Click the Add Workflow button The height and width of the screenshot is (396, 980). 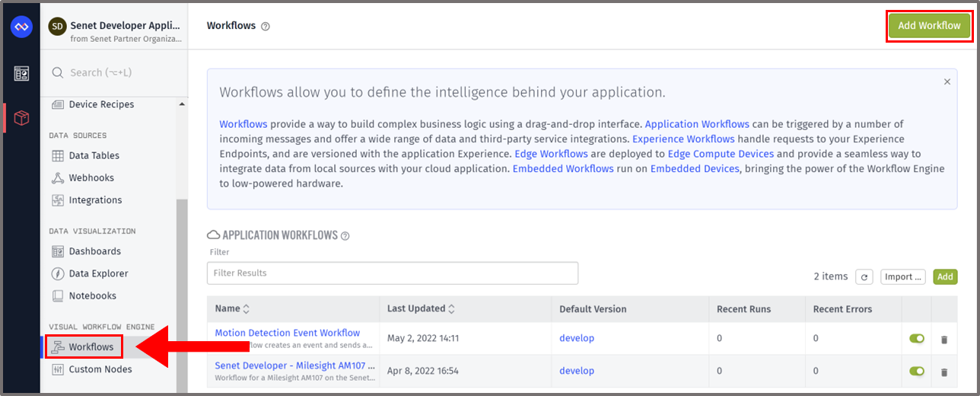point(929,25)
